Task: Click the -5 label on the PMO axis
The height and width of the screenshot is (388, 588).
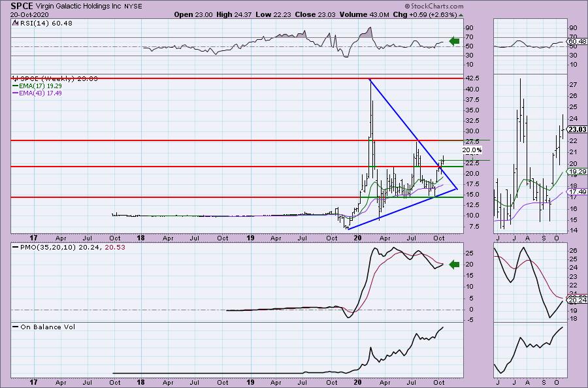Action: pos(470,320)
